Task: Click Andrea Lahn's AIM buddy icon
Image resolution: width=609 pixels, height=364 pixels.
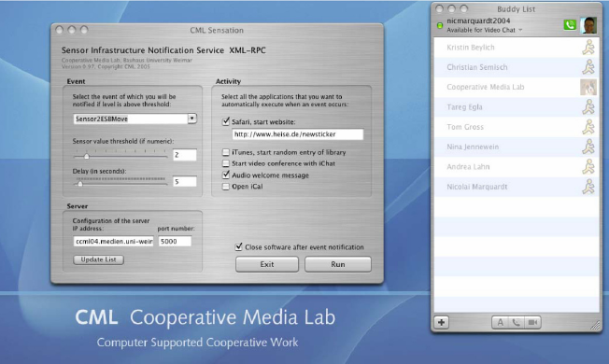Action: pos(588,166)
